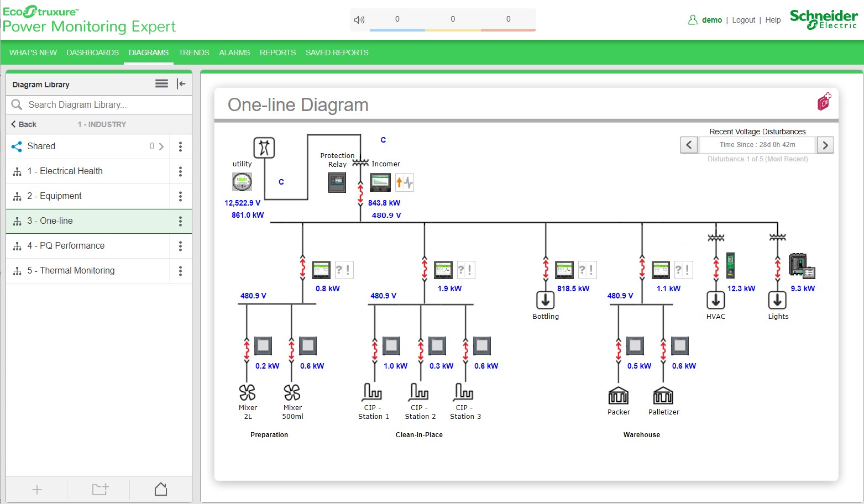
Task: Mute alarm sound via speaker icon
Action: pos(359,20)
